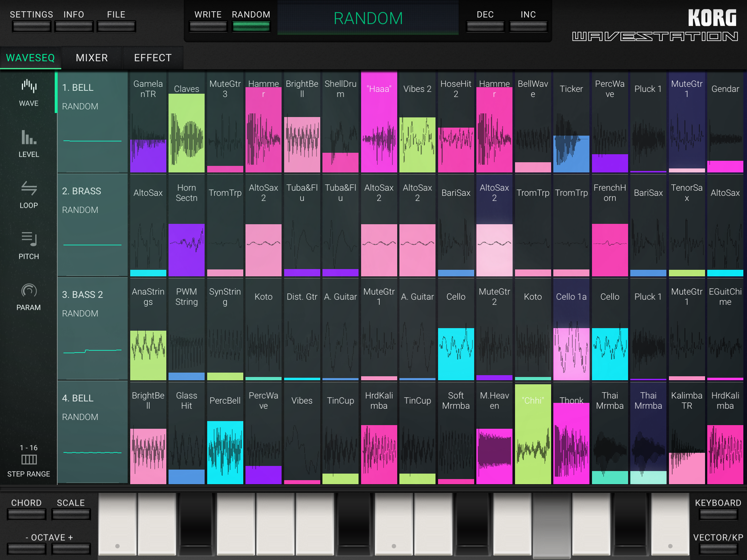Select the MuteGtr 3 step cell

(225, 122)
